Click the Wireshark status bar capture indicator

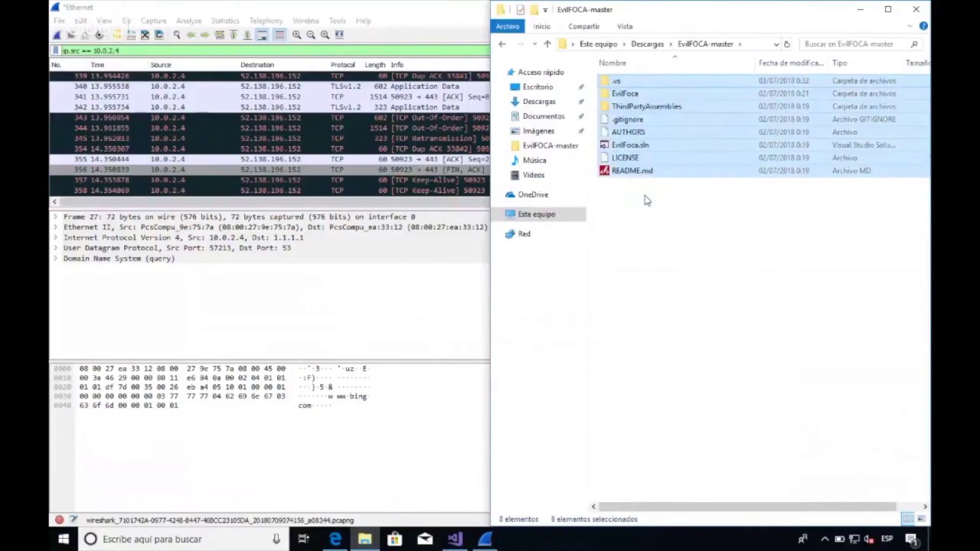pos(59,520)
